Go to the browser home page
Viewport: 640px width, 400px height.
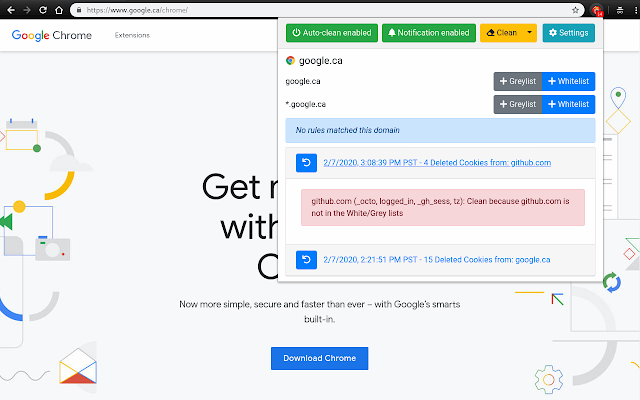click(x=59, y=10)
